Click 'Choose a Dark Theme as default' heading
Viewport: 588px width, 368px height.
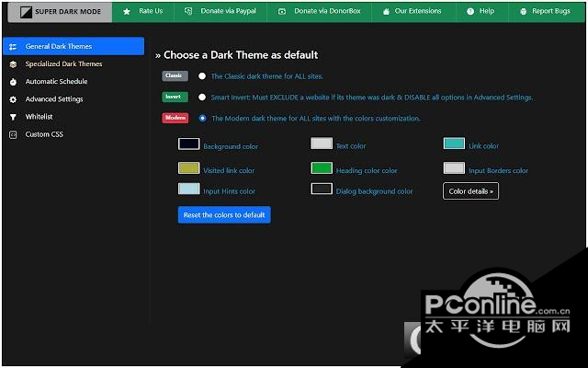241,55
